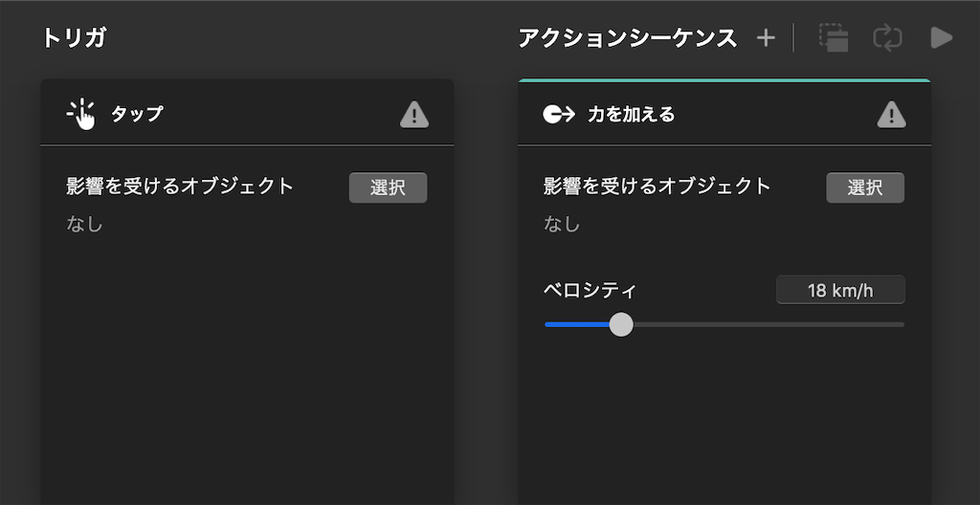The width and height of the screenshot is (980, 505).
Task: Click the warning triangle on 力を加える card
Action: pos(891,115)
